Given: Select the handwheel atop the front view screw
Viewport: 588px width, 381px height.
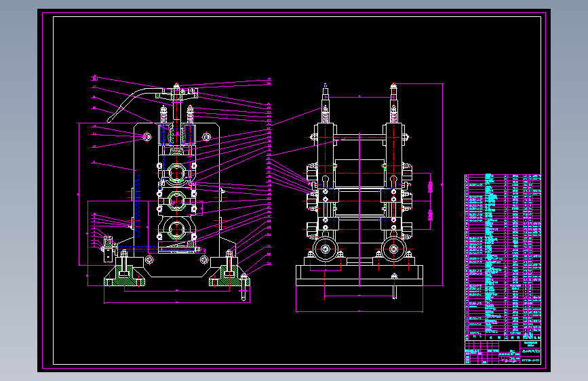Looking at the screenshot, I should (x=176, y=93).
